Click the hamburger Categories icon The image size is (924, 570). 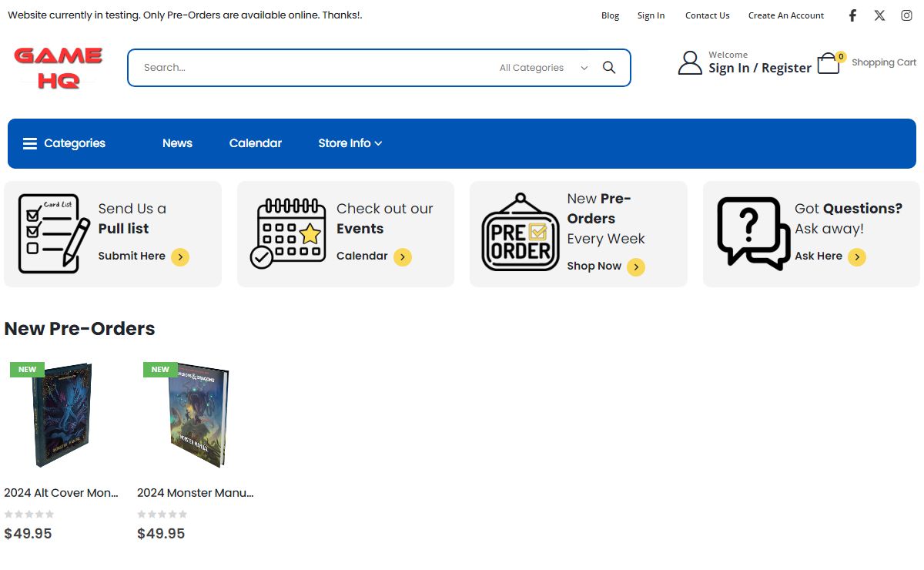pos(30,143)
